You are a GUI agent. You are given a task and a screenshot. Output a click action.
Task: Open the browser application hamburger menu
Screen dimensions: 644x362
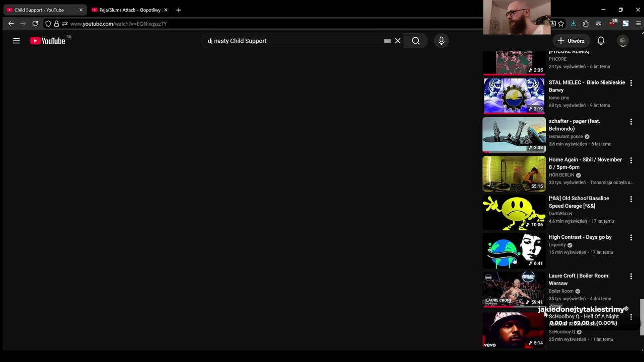click(638, 24)
